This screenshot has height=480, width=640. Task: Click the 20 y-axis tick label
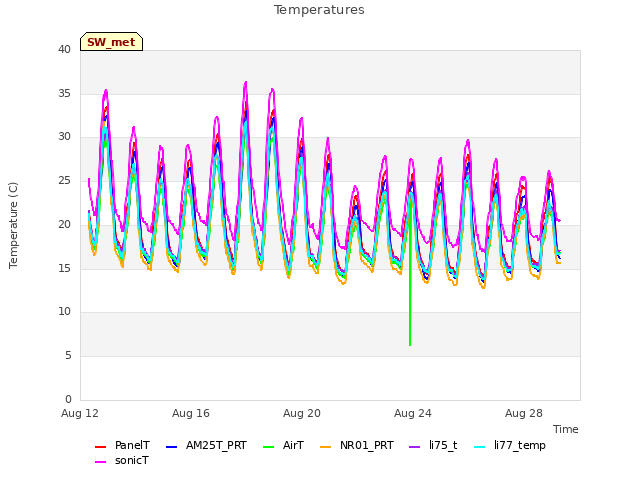(x=64, y=224)
